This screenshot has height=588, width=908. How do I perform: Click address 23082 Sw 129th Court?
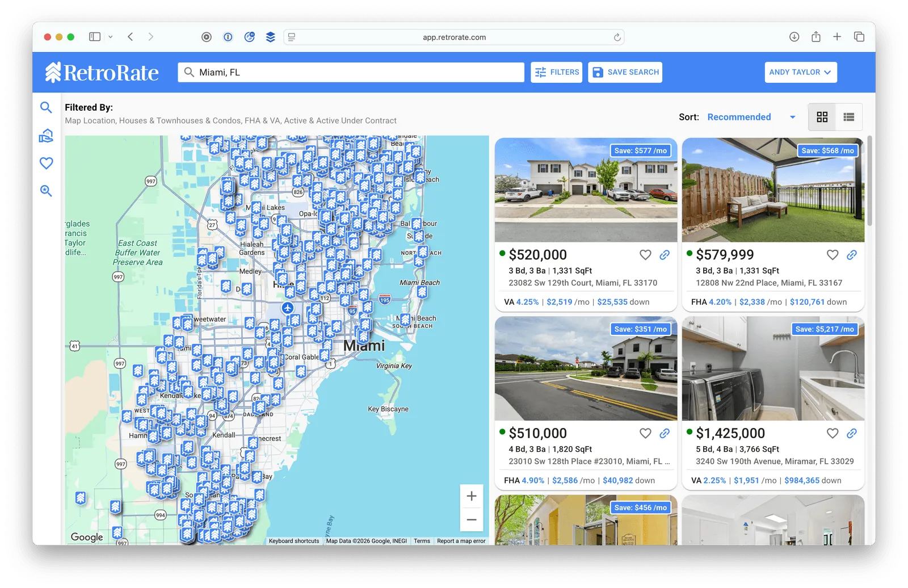583,283
